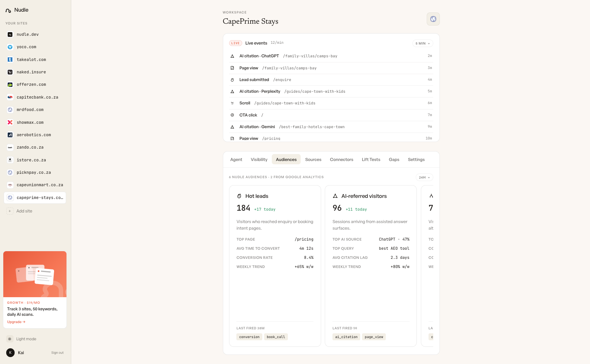
Task: Open the 24H time range dropdown
Action: pyautogui.click(x=425, y=177)
